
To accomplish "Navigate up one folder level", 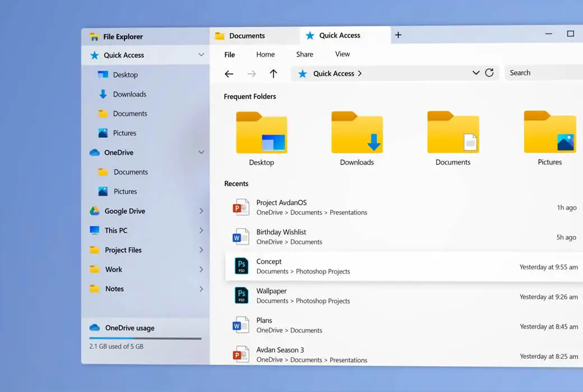I will point(274,73).
